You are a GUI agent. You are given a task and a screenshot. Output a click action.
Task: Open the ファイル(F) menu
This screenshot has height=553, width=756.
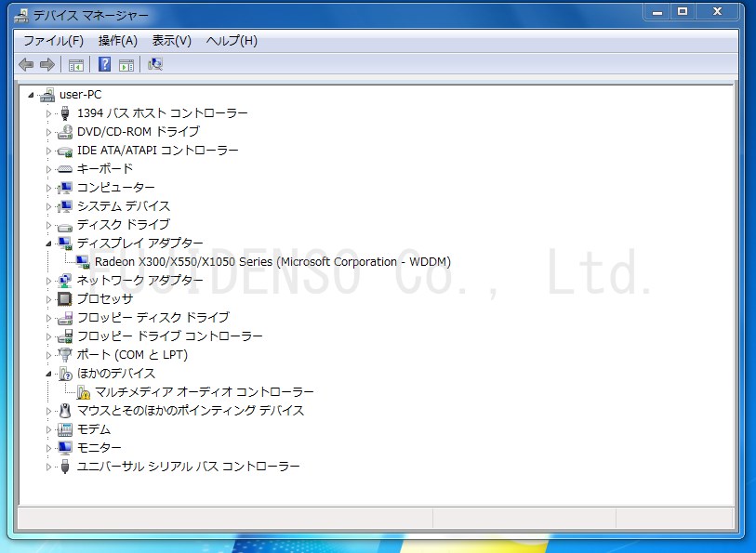[x=54, y=41]
